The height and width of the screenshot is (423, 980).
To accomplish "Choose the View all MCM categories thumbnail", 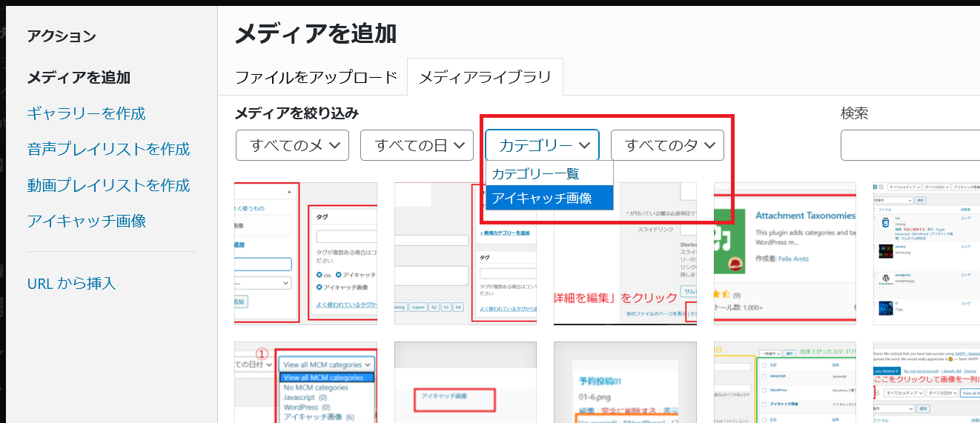I will click(x=305, y=382).
